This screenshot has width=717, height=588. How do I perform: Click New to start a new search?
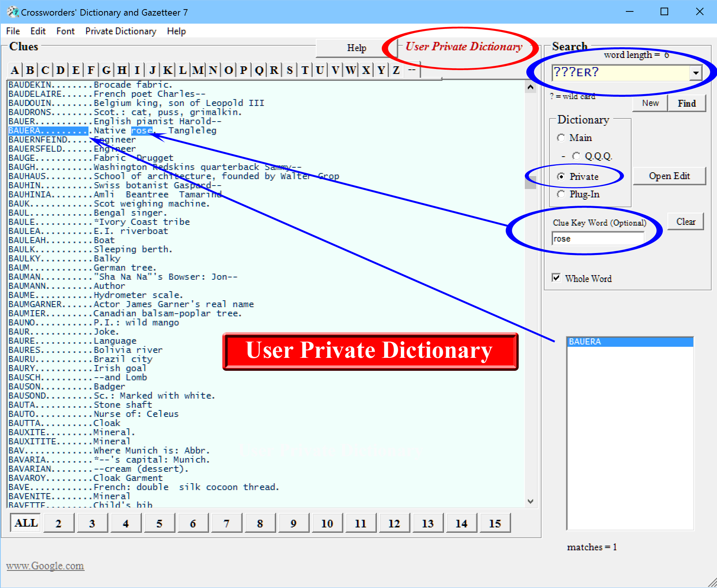(649, 103)
